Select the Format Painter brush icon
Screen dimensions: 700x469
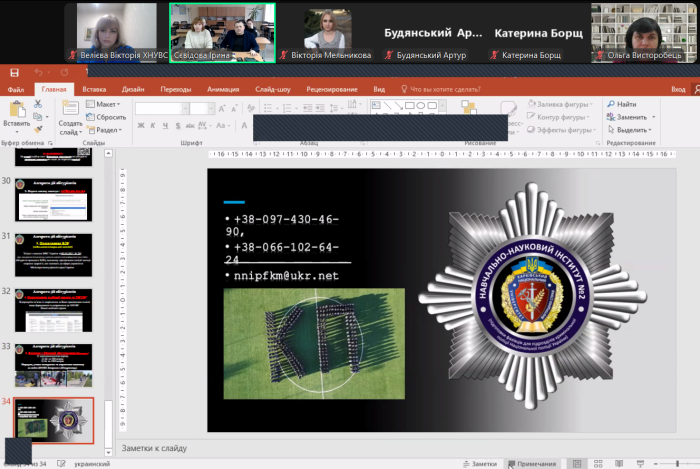coord(39,129)
